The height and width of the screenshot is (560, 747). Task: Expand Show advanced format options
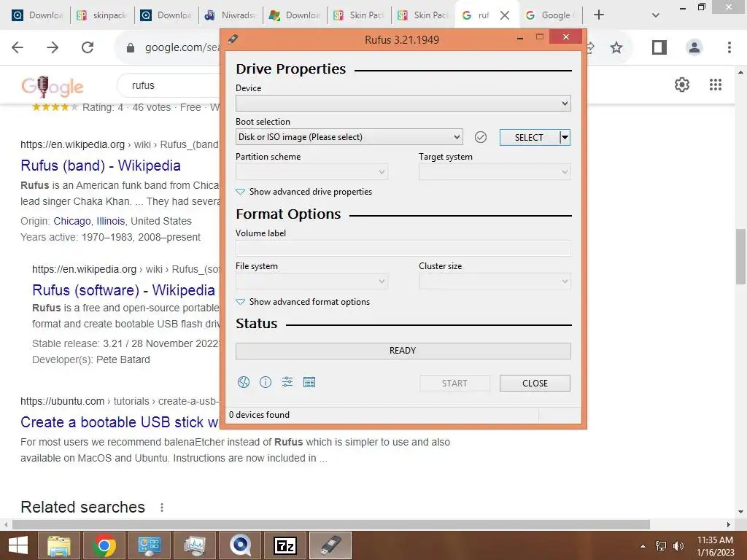(x=303, y=301)
